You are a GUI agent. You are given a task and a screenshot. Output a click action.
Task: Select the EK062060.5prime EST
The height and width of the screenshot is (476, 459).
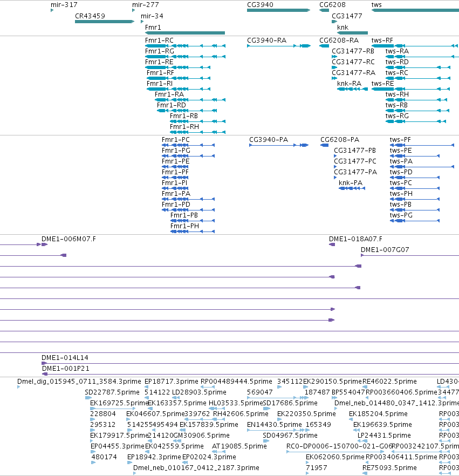point(307,463)
